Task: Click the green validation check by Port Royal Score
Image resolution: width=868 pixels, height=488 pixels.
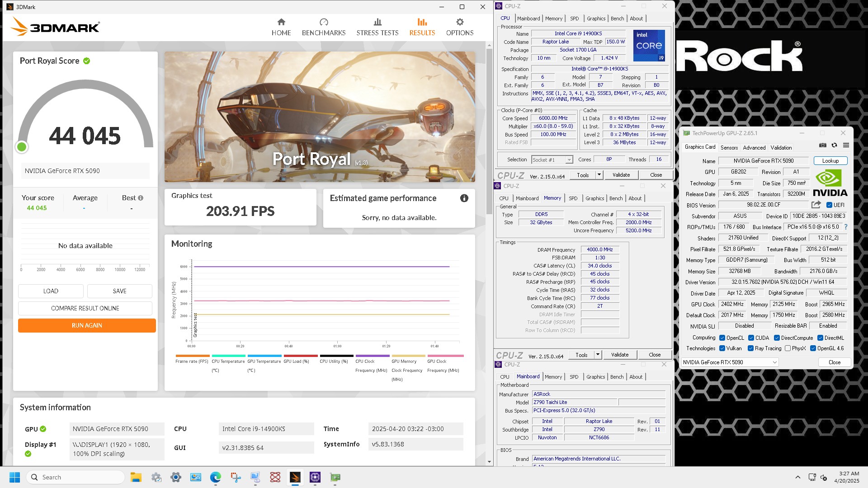Action: pos(87,61)
